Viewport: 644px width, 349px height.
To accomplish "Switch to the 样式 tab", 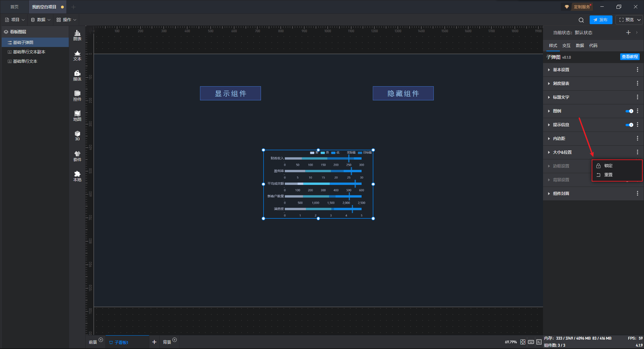I will click(553, 46).
